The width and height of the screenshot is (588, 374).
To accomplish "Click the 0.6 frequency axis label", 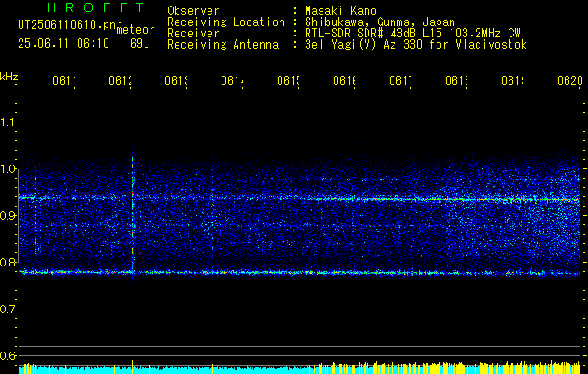I will [8, 355].
